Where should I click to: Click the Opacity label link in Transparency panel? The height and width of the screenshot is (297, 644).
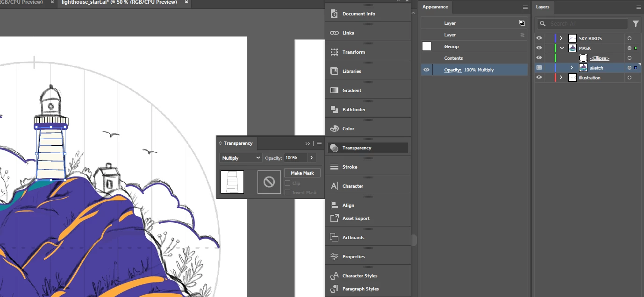(273, 158)
